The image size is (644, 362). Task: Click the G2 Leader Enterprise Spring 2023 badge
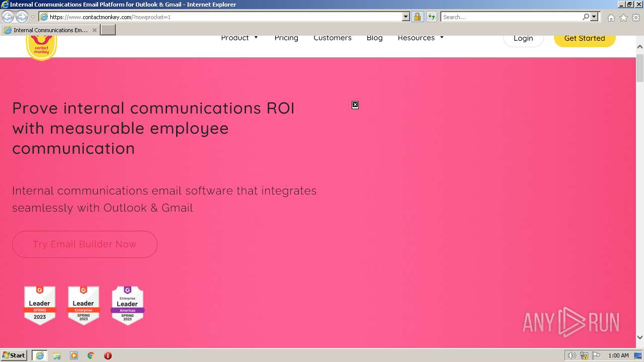pos(84,306)
